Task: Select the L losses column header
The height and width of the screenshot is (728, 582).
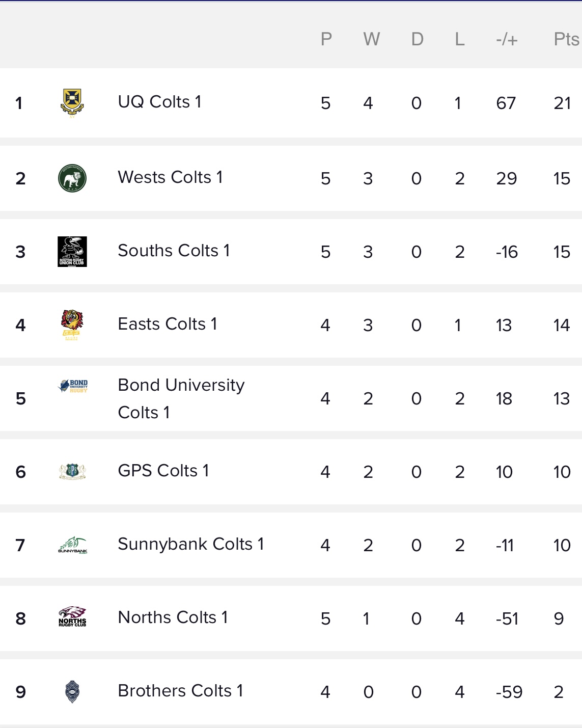Action: [459, 39]
